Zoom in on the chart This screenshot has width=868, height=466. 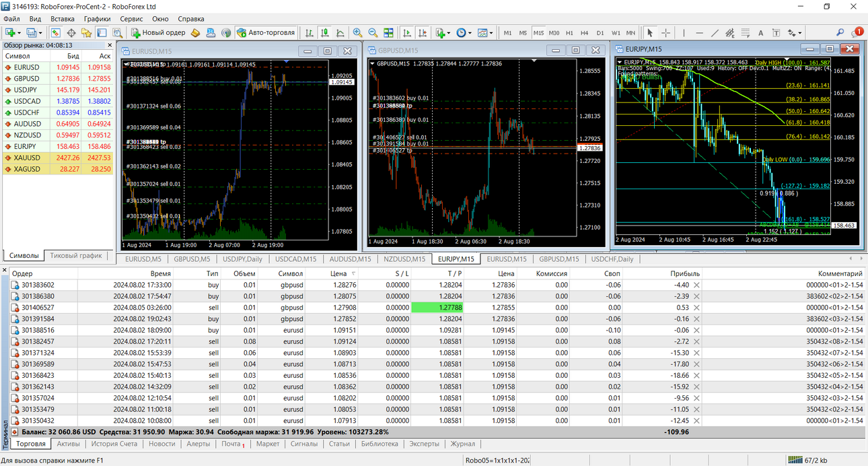(x=357, y=32)
